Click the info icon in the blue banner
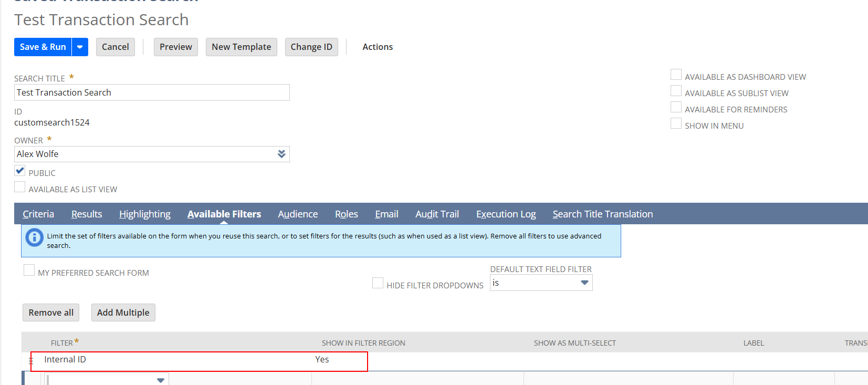The width and height of the screenshot is (868, 385). pos(35,237)
